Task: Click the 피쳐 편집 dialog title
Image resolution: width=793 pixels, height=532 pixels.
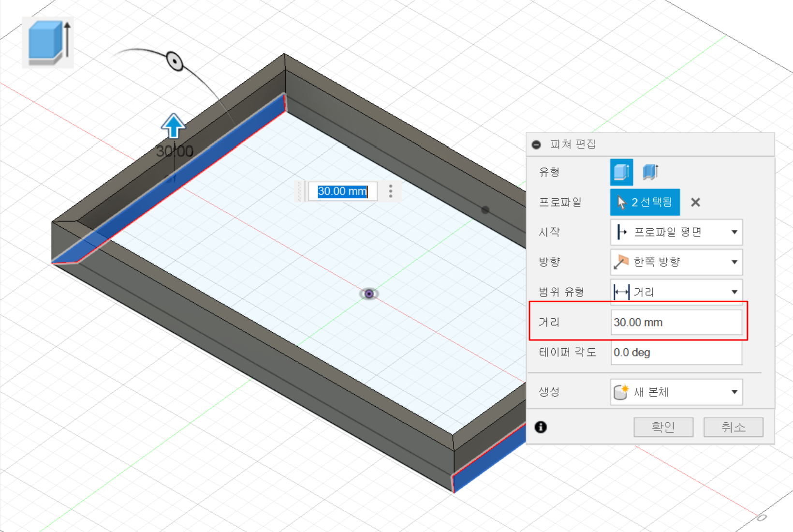Action: (573, 144)
